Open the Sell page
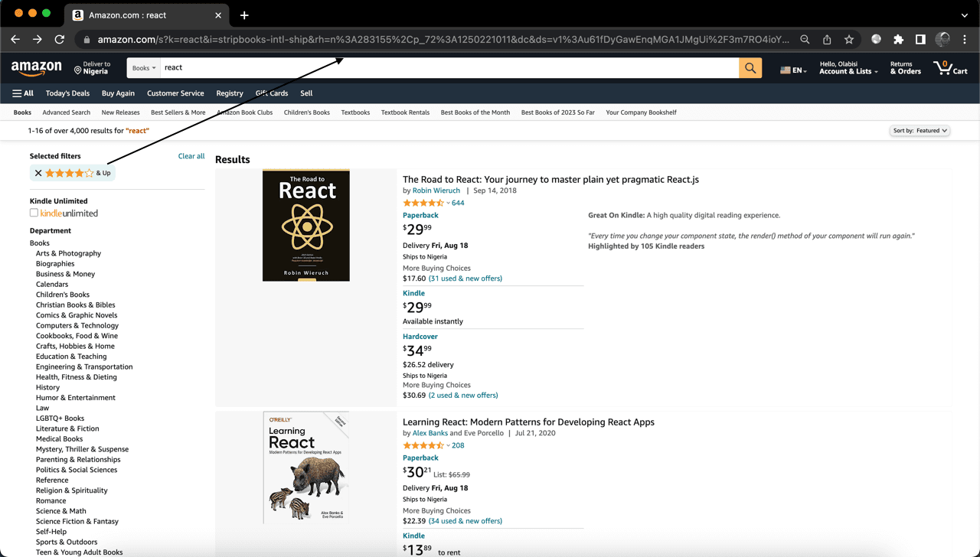 [x=306, y=93]
